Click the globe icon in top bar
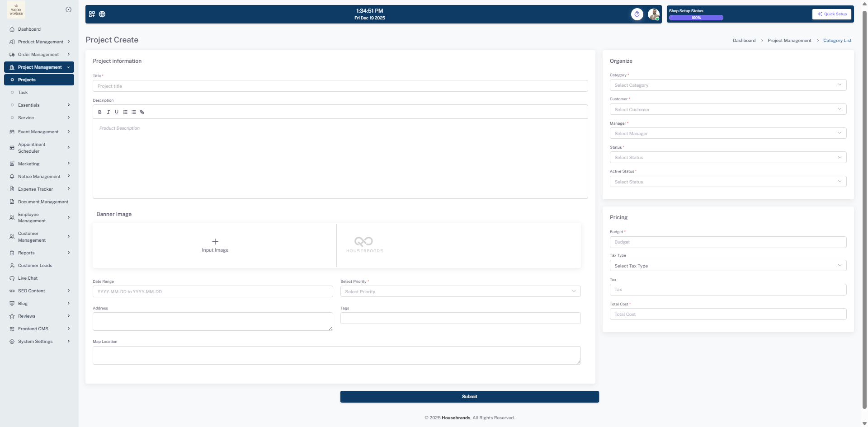The height and width of the screenshot is (427, 868). point(102,14)
